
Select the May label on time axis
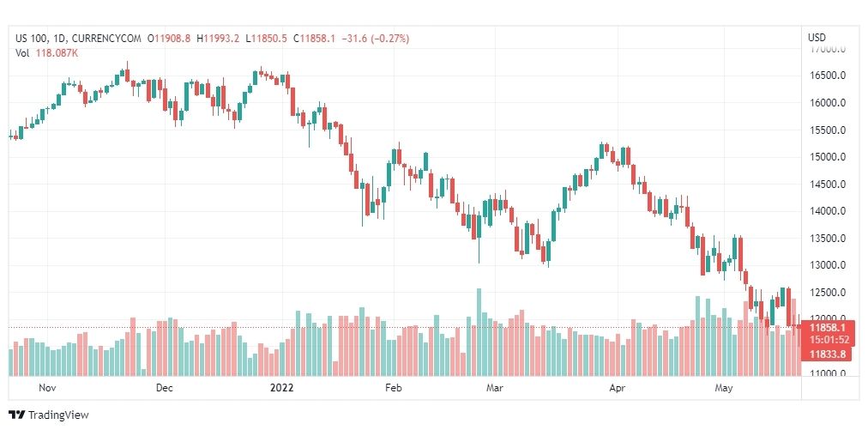click(724, 388)
